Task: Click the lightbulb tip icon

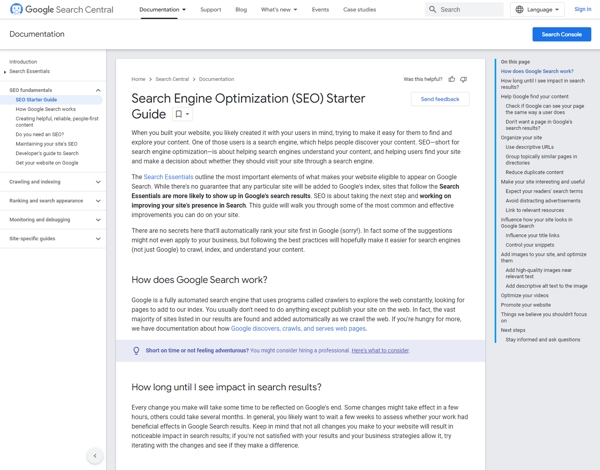Action: 136,351
